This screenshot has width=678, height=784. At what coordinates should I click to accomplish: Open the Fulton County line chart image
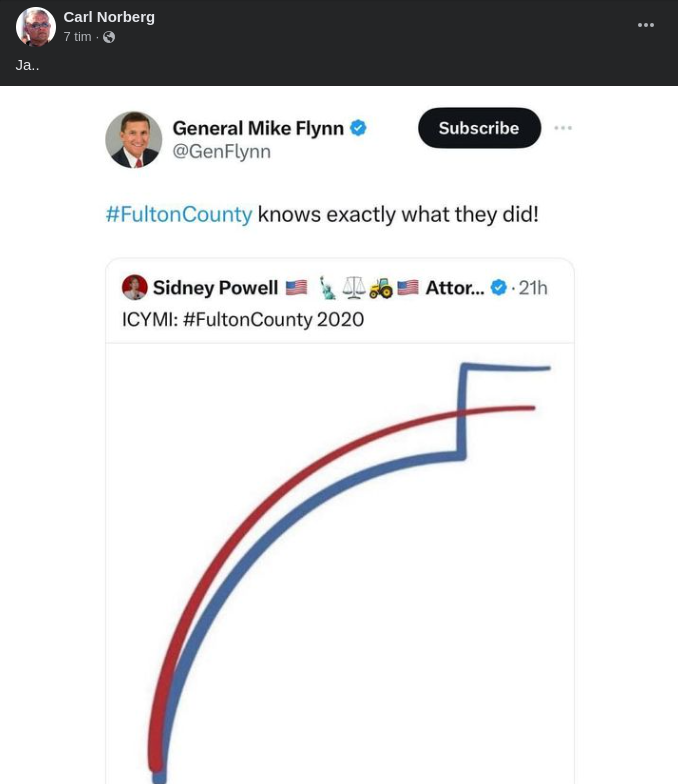340,560
